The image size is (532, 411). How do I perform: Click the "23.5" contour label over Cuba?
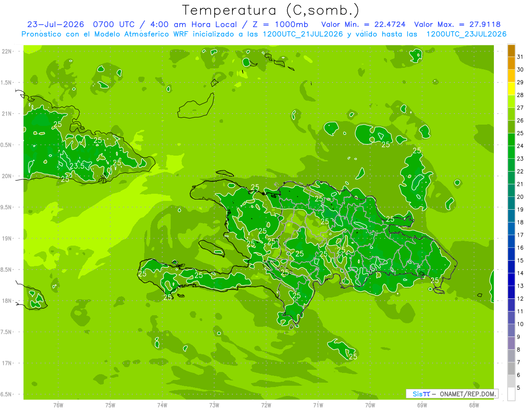click(77, 166)
